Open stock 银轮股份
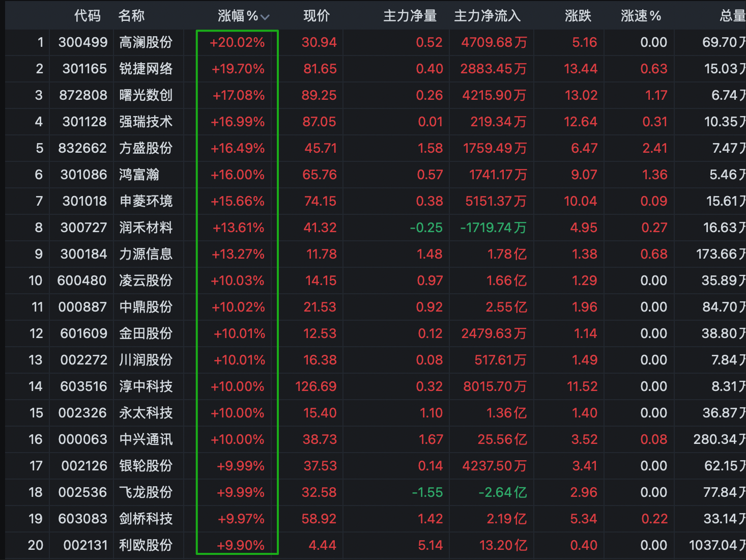The image size is (746, 560). tap(146, 466)
